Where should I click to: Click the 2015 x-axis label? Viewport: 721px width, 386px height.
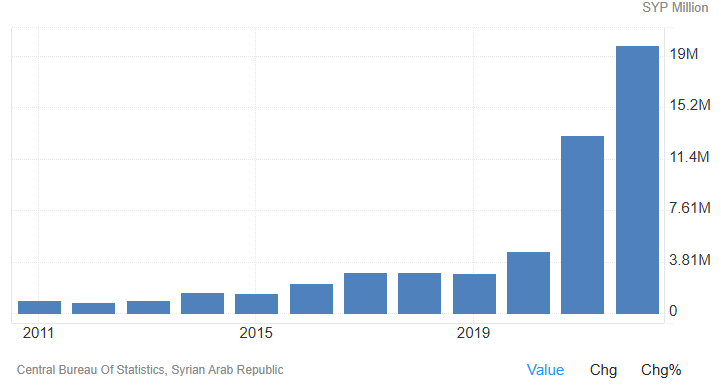(256, 333)
